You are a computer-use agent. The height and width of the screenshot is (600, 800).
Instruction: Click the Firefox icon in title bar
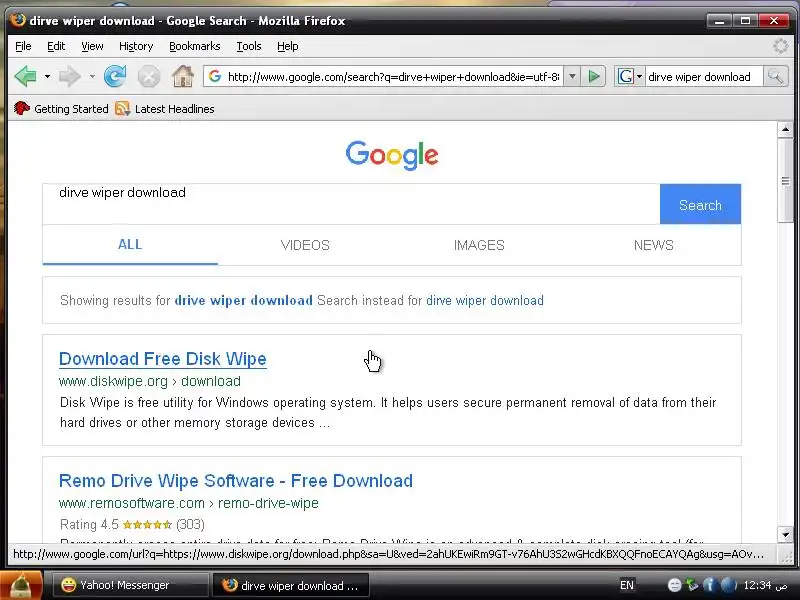click(18, 20)
